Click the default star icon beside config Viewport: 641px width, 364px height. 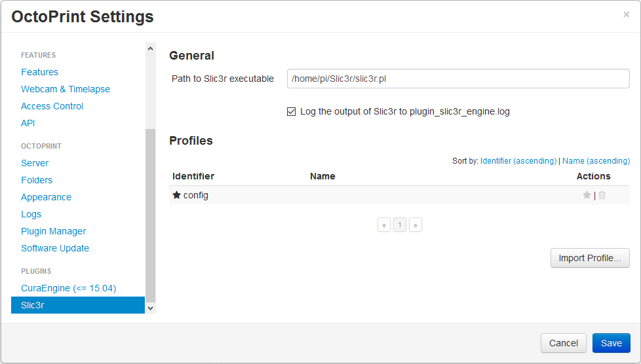(x=176, y=195)
